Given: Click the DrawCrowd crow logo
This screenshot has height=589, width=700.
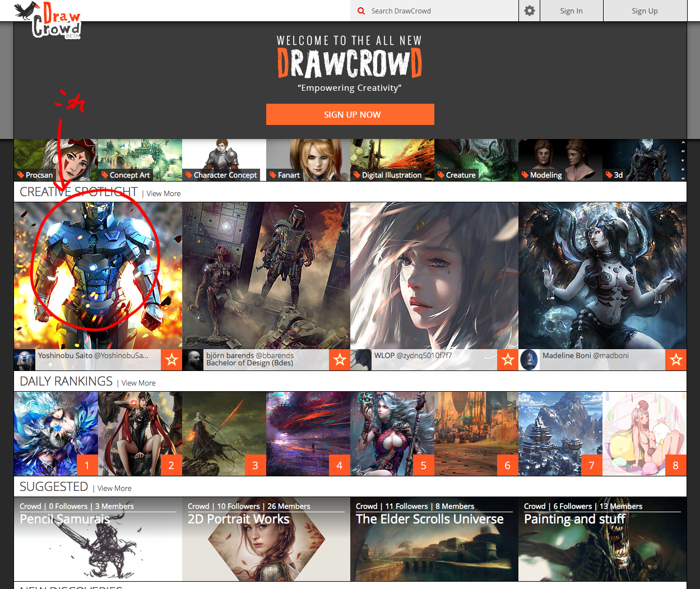Looking at the screenshot, I should [49, 20].
